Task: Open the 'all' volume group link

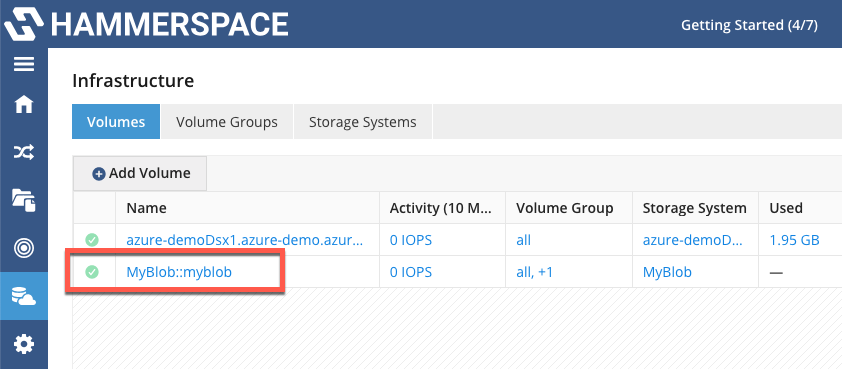Action: [524, 240]
